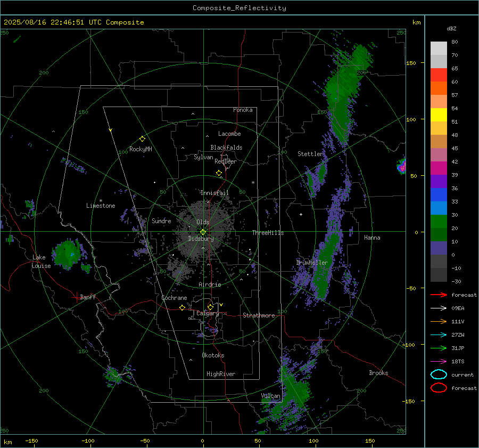The width and height of the screenshot is (479, 448).
Task: Select the Brooks label
Action: 378,373
